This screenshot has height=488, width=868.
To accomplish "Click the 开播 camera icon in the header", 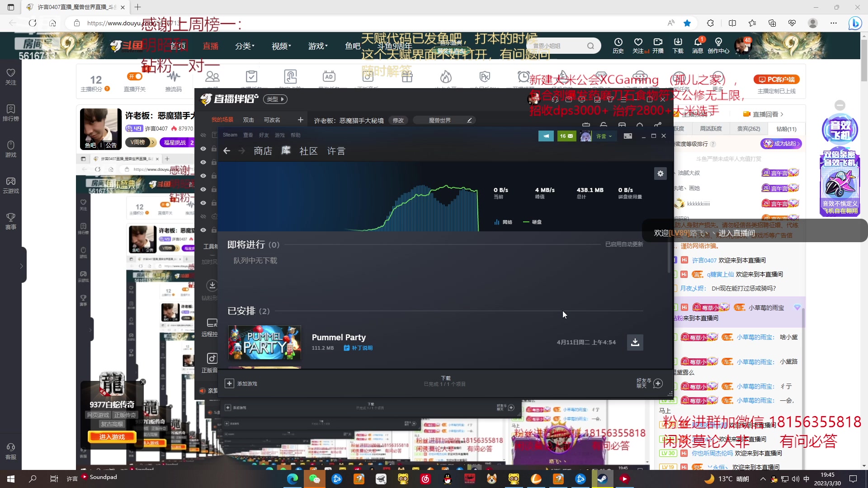I will [658, 45].
